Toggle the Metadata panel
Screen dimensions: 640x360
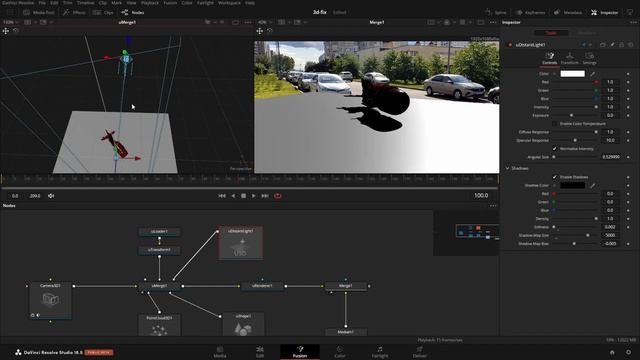(x=568, y=13)
